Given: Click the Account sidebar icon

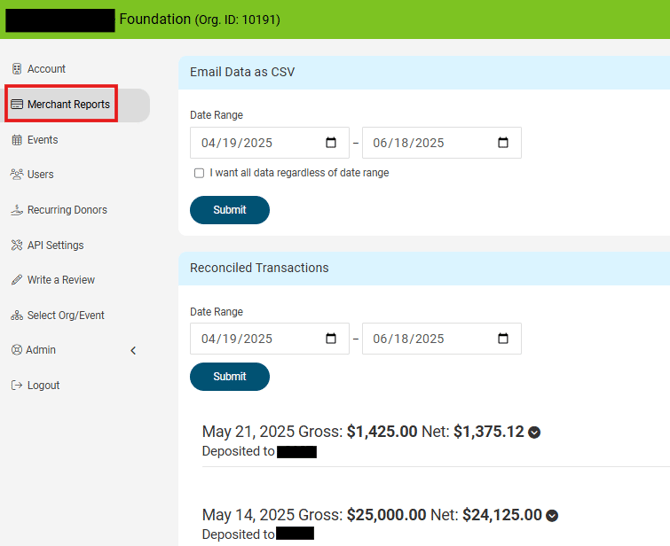Looking at the screenshot, I should coord(17,69).
